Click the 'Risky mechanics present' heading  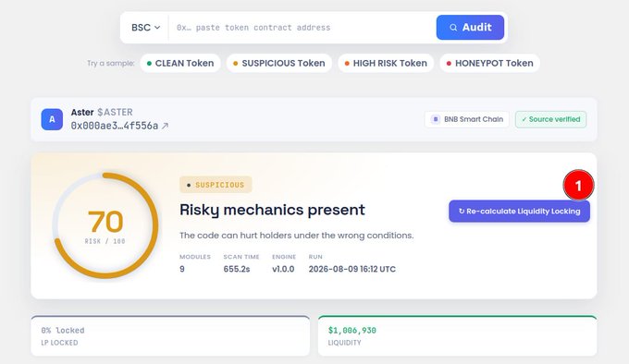pyautogui.click(x=272, y=210)
